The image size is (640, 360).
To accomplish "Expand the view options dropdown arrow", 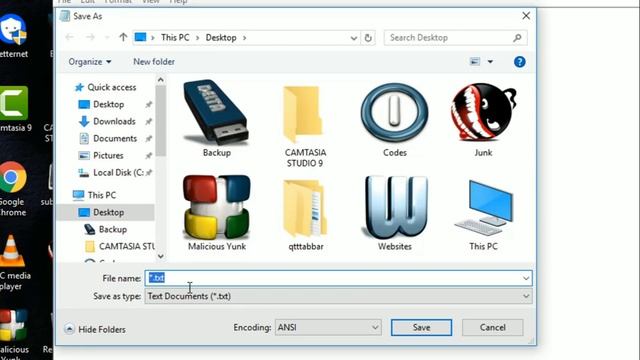I will pos(490,62).
